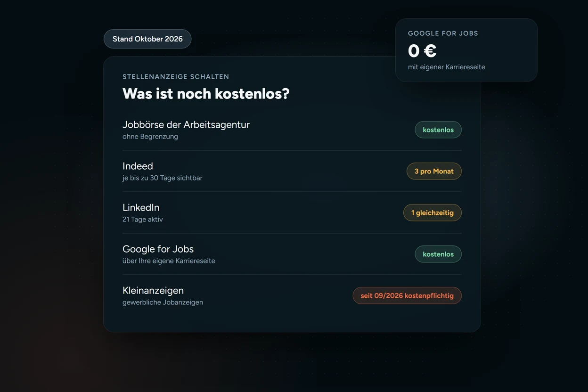The height and width of the screenshot is (392, 588).
Task: Click the '21 Tage aktiv' subtitle
Action: point(143,220)
